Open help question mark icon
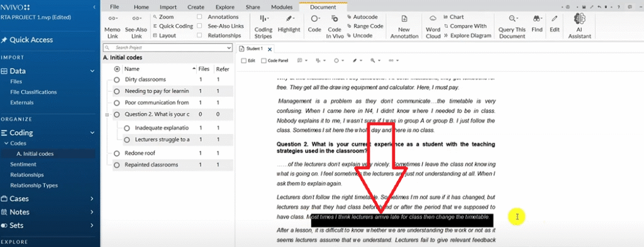This screenshot has height=247, width=644. pyautogui.click(x=619, y=7)
